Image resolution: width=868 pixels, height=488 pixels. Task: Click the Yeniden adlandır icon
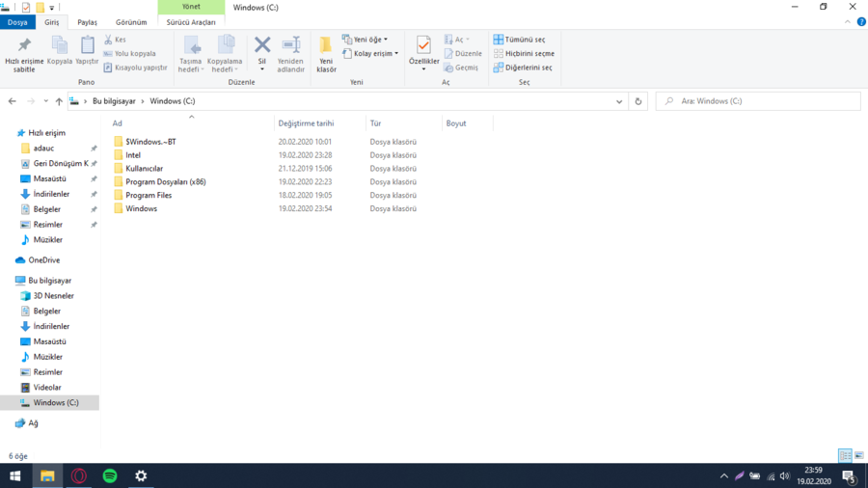[290, 46]
